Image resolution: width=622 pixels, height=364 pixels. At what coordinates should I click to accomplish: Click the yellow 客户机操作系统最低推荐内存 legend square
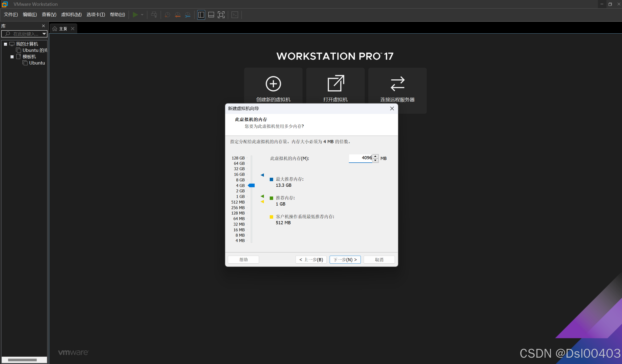click(x=271, y=217)
